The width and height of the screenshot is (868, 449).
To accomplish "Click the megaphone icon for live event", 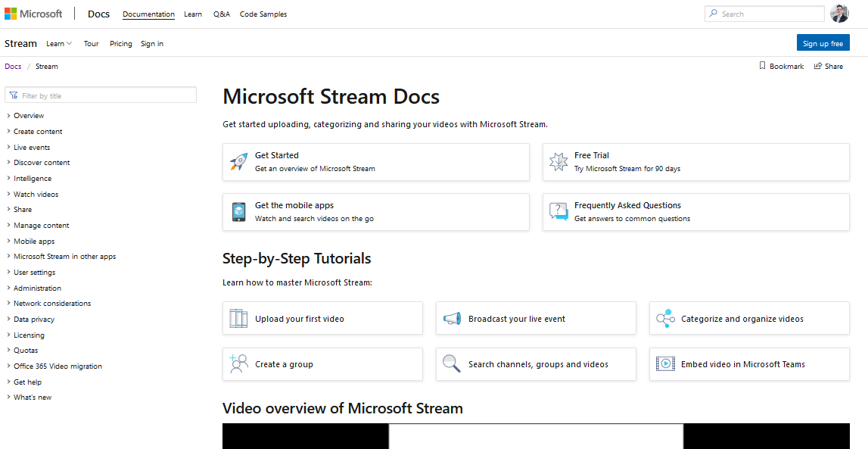I will click(x=452, y=318).
